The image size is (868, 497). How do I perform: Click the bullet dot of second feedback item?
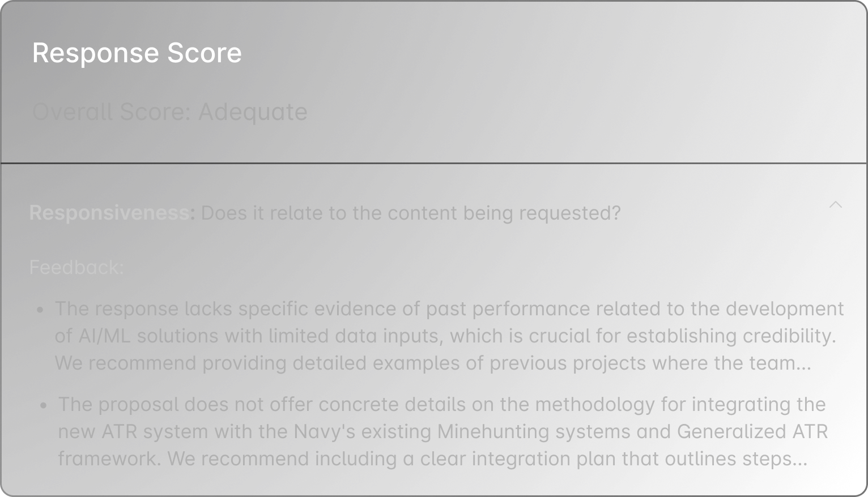point(43,405)
